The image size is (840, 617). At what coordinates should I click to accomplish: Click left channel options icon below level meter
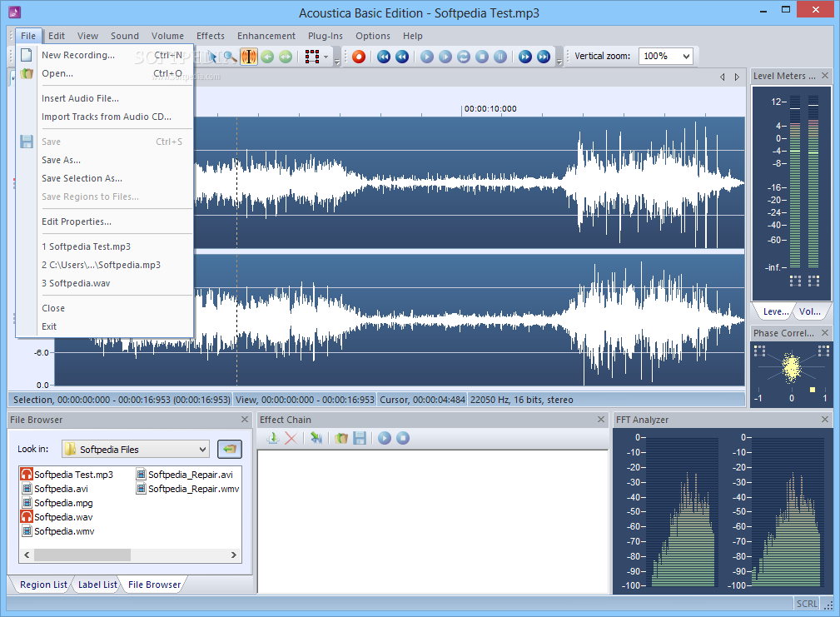[796, 281]
